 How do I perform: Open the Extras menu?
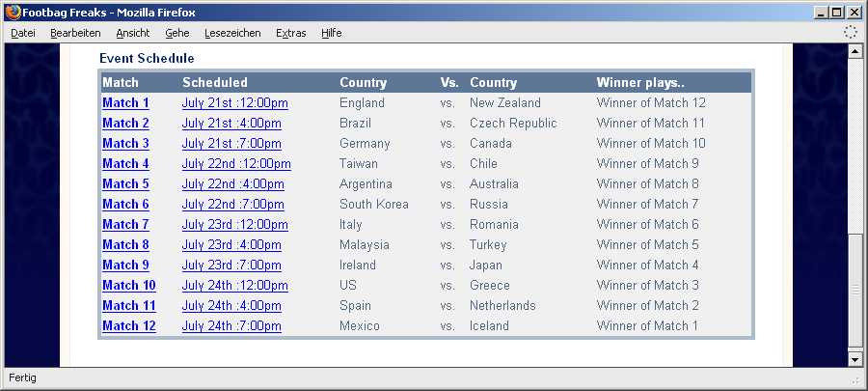[x=291, y=33]
